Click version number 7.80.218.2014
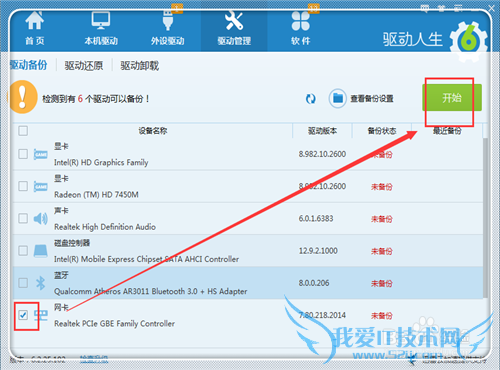Viewport: 500px width, 370px height. click(x=322, y=315)
